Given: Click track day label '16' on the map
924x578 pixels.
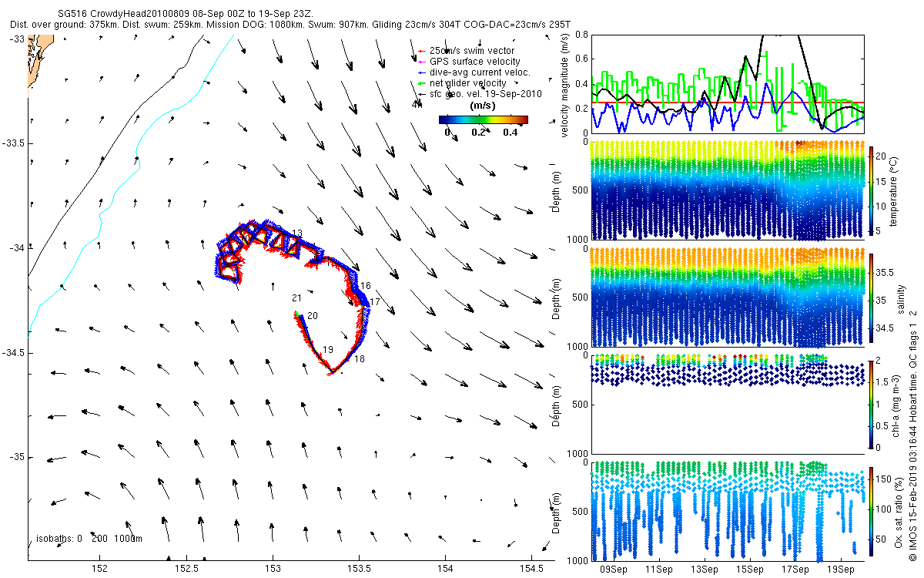Looking at the screenshot, I should pyautogui.click(x=366, y=286).
